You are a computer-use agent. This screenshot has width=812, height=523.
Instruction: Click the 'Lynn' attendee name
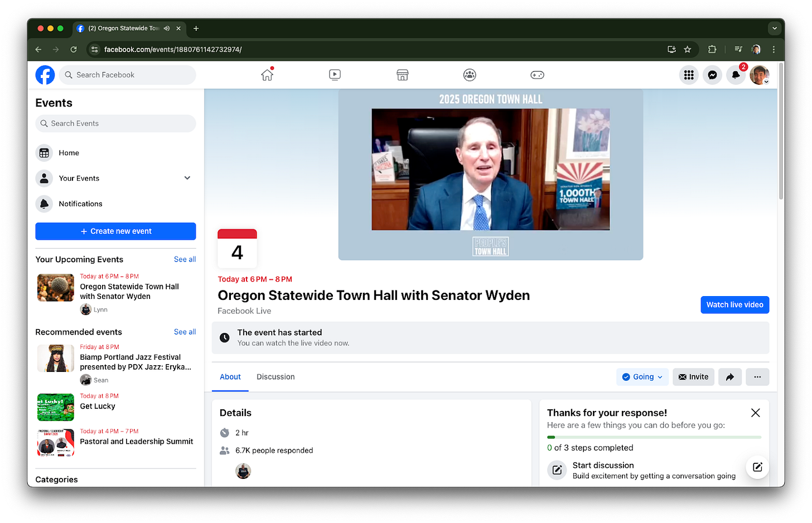point(100,310)
